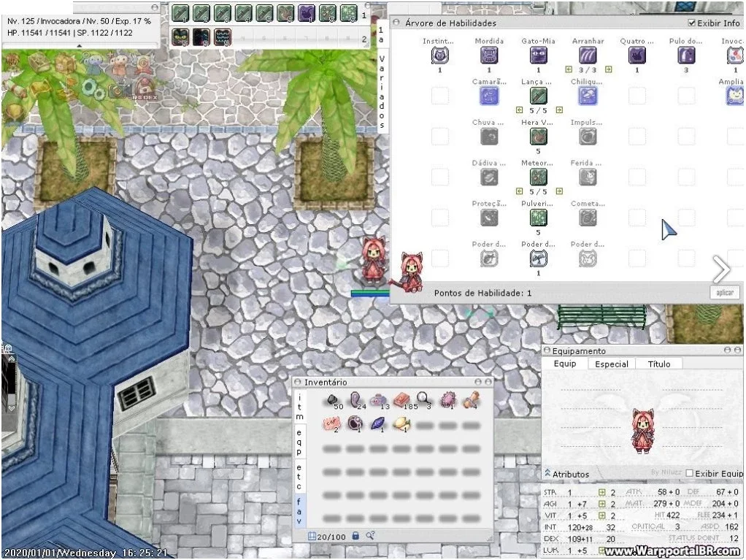Select the Mordida skill icon
Screen dimensions: 746x560
point(488,55)
